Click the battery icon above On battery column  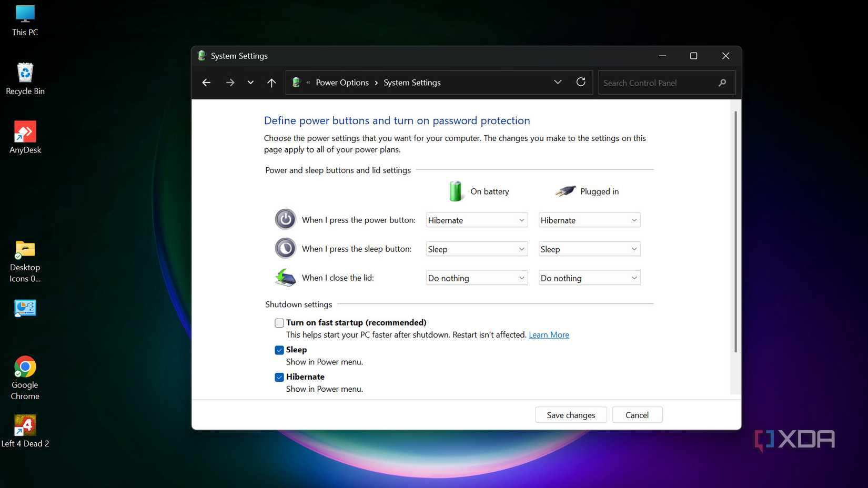456,191
